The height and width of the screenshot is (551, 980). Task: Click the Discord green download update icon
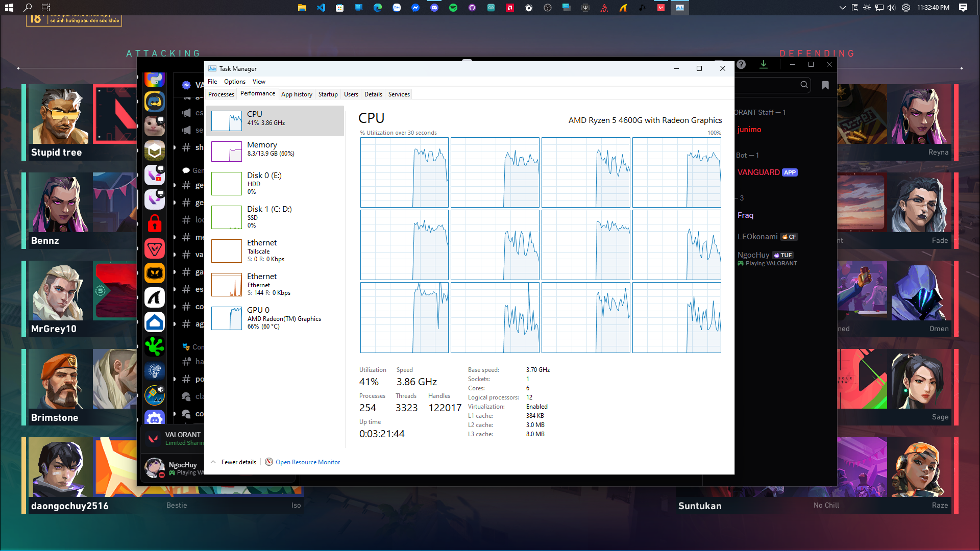point(764,64)
